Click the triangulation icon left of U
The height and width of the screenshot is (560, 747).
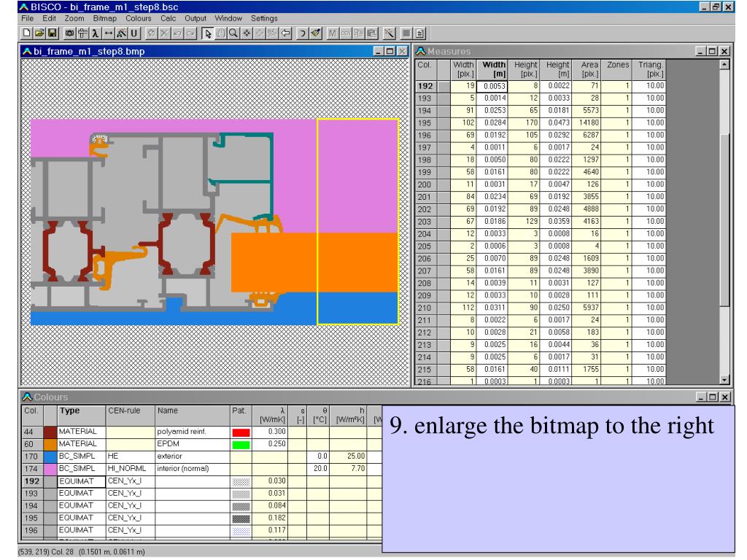(121, 34)
